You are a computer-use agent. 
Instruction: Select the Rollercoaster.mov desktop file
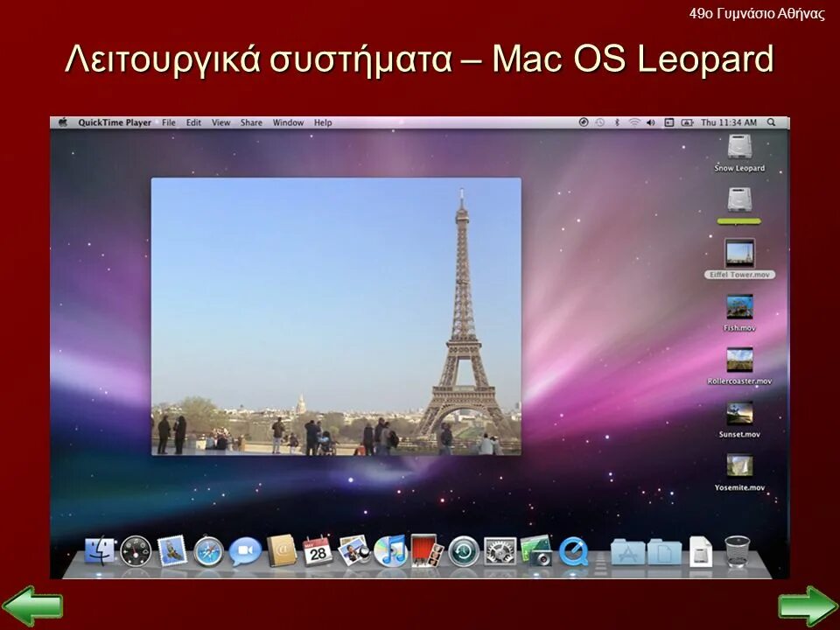click(x=739, y=367)
